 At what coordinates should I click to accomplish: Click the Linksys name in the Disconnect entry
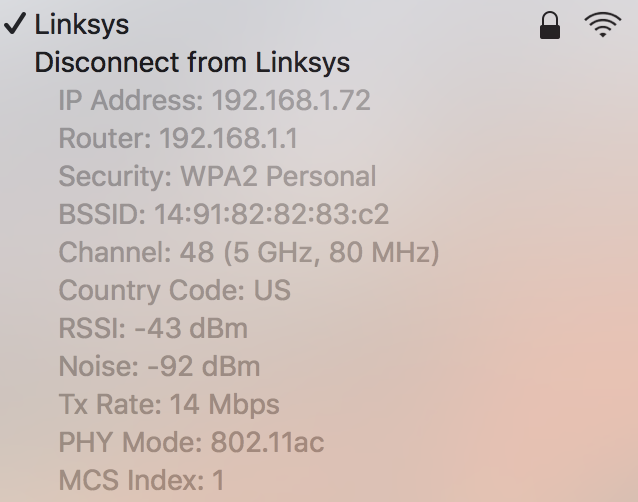pyautogui.click(x=302, y=63)
